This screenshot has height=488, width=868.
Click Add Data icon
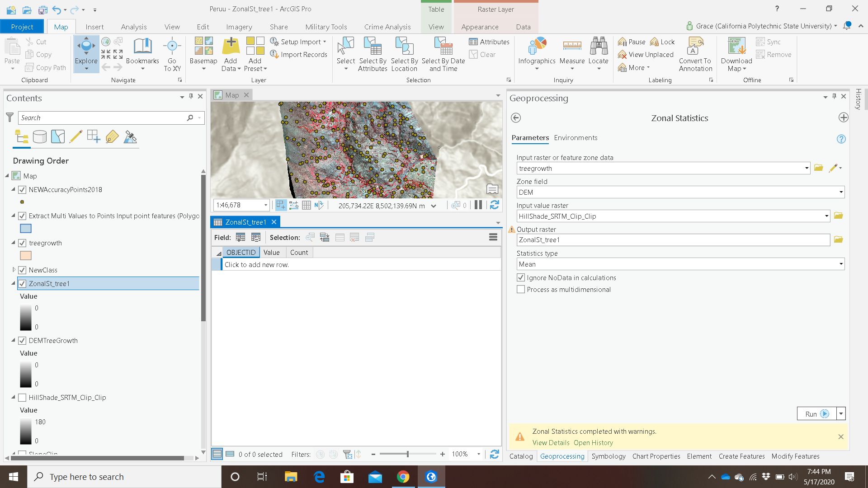coord(231,47)
